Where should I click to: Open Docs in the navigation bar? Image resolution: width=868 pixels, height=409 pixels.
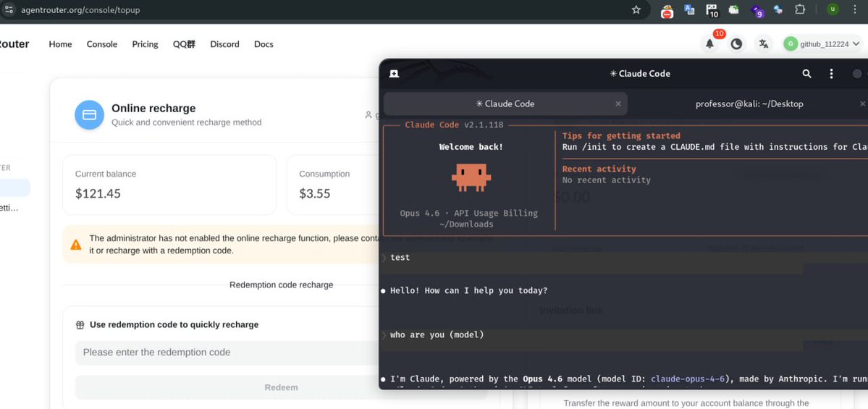264,44
